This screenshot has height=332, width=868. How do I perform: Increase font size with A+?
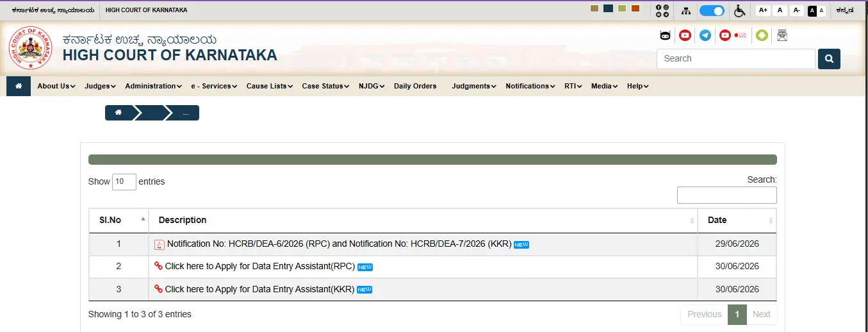763,10
